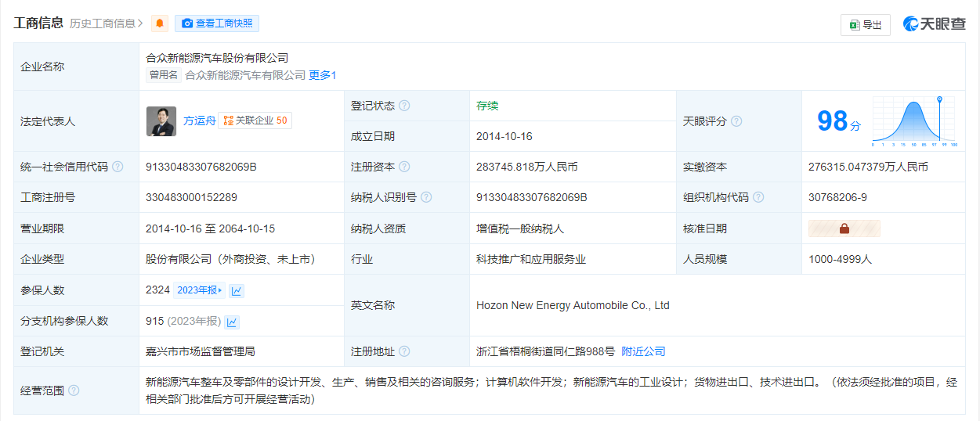Unlock the locked 核准日期 field
Viewport: 980px width, 421px height.
click(844, 228)
